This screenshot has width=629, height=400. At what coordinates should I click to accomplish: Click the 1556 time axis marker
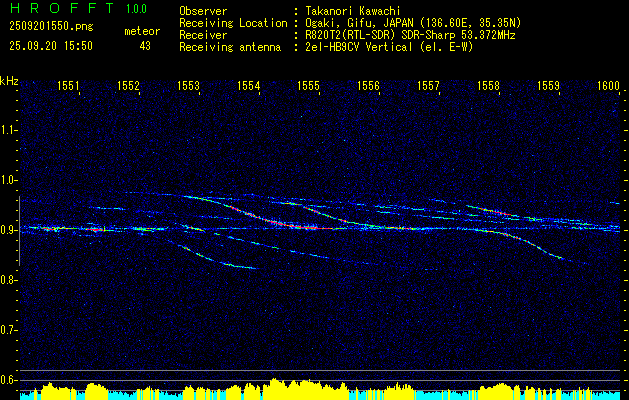368,85
